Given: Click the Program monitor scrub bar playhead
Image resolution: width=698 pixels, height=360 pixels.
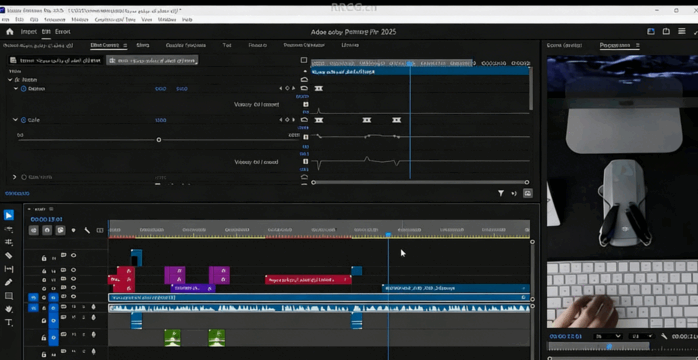Looking at the screenshot, I should click(x=609, y=346).
